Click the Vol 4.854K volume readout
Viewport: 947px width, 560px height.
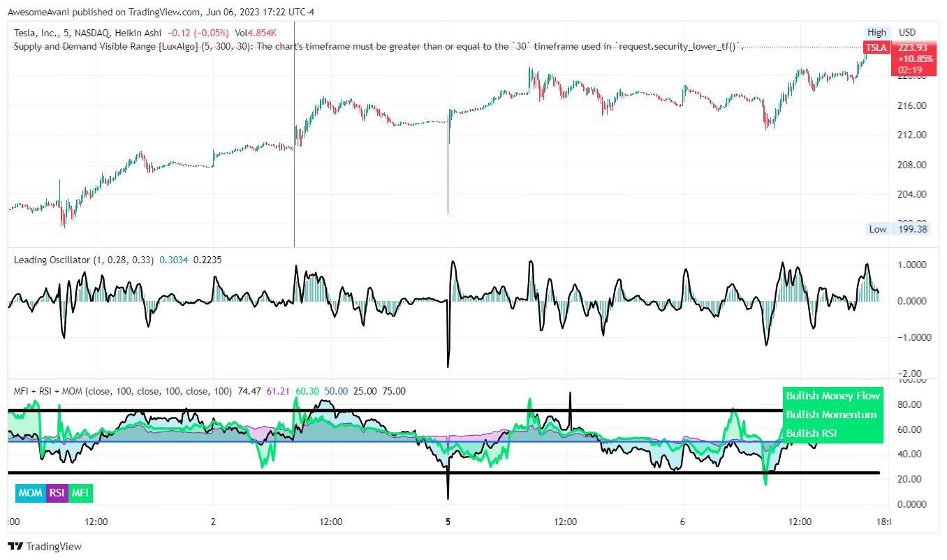click(256, 33)
